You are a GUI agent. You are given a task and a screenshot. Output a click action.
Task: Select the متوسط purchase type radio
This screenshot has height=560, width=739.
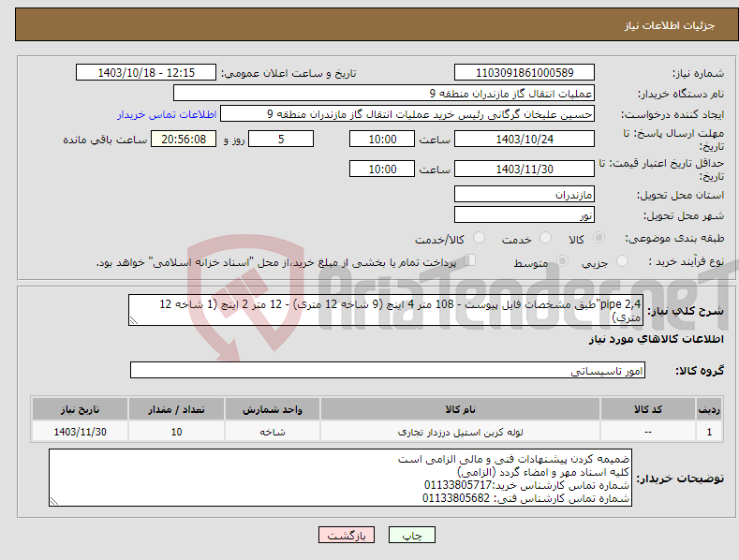click(562, 261)
